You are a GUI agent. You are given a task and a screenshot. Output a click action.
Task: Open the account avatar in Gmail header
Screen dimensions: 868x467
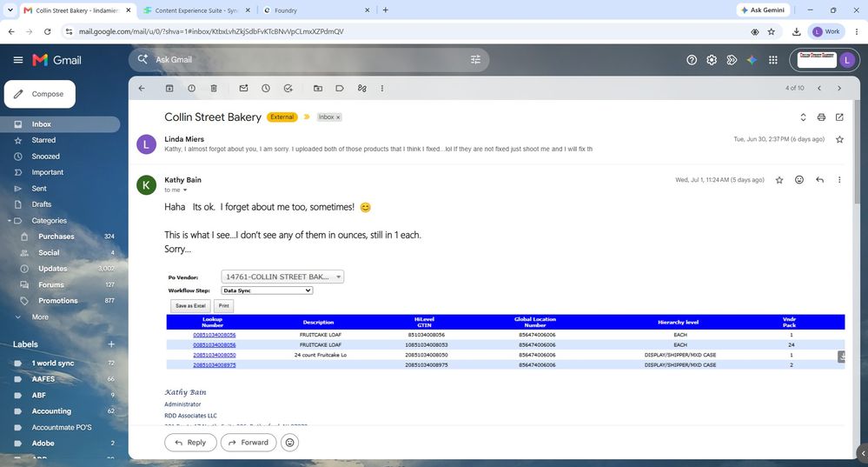847,60
